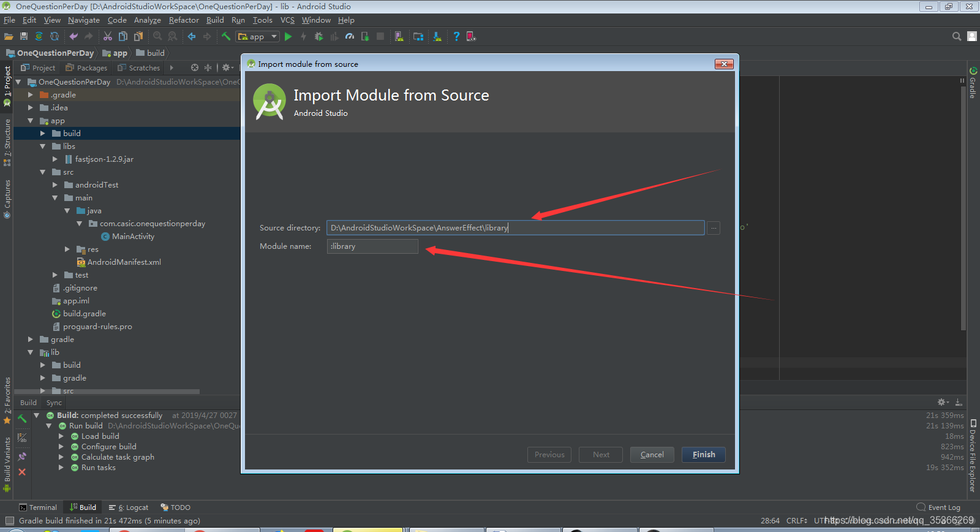Switch to the Scratches view tab
Viewport: 980px width, 532px height.
tap(138, 68)
